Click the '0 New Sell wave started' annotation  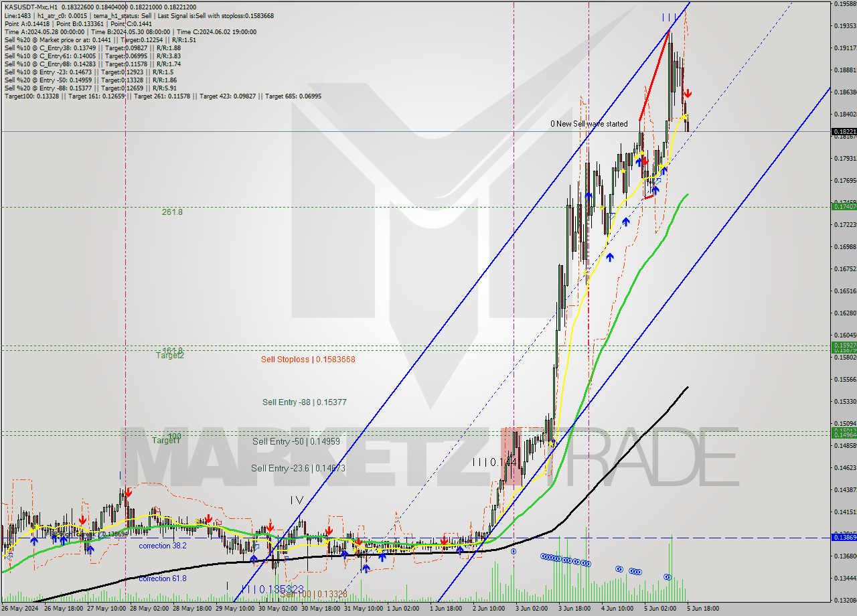(x=589, y=124)
